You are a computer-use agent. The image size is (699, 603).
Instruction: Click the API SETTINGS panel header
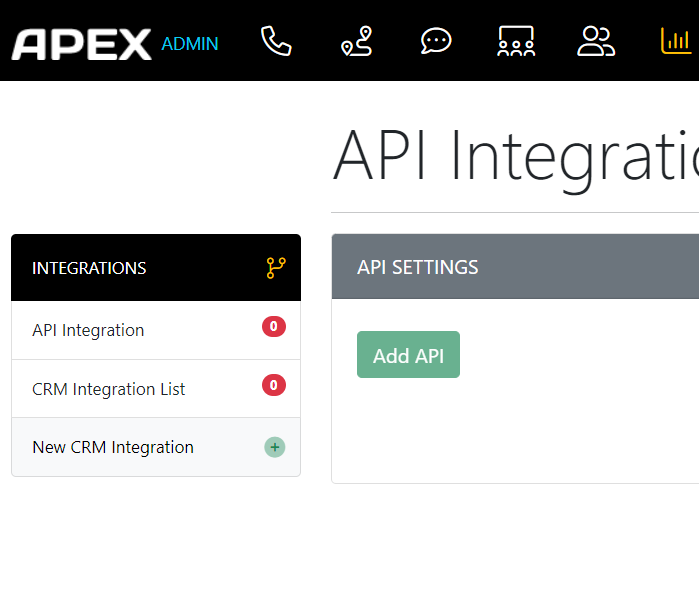pyautogui.click(x=515, y=267)
